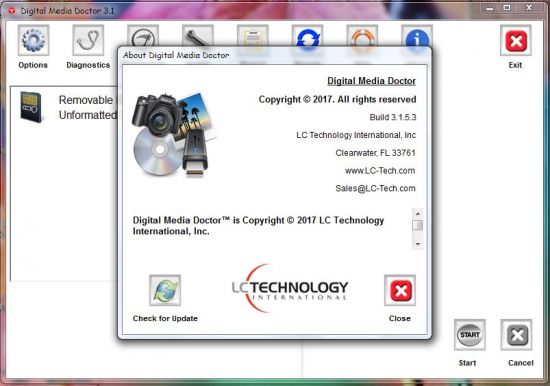Viewport: 550px width, 386px height.
Task: Click 'LC Technology International, Inc' company line
Action: pyautogui.click(x=356, y=135)
